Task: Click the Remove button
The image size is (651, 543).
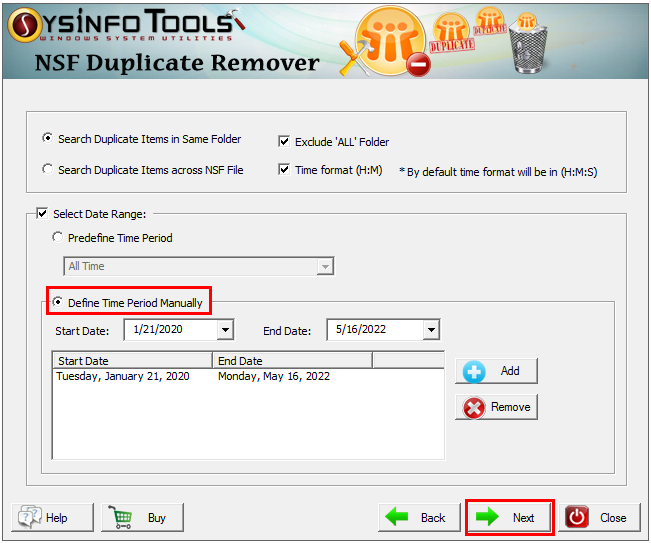Action: tap(497, 407)
